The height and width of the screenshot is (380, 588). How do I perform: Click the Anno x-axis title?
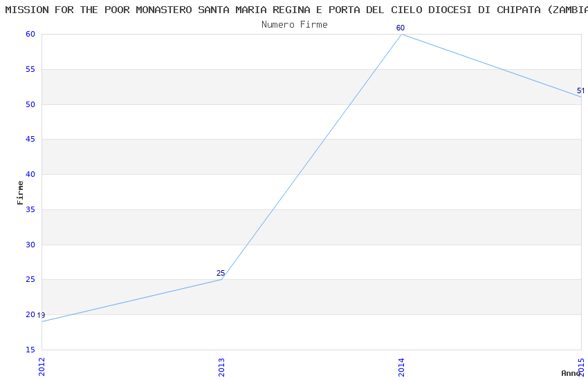570,374
